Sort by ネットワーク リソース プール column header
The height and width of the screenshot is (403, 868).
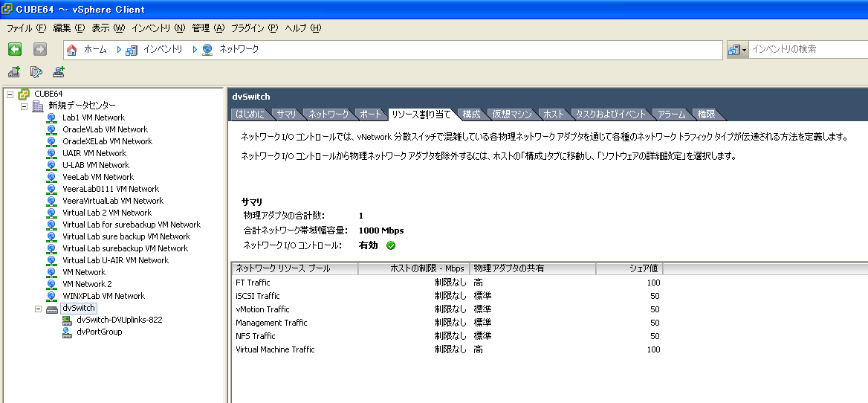(295, 268)
